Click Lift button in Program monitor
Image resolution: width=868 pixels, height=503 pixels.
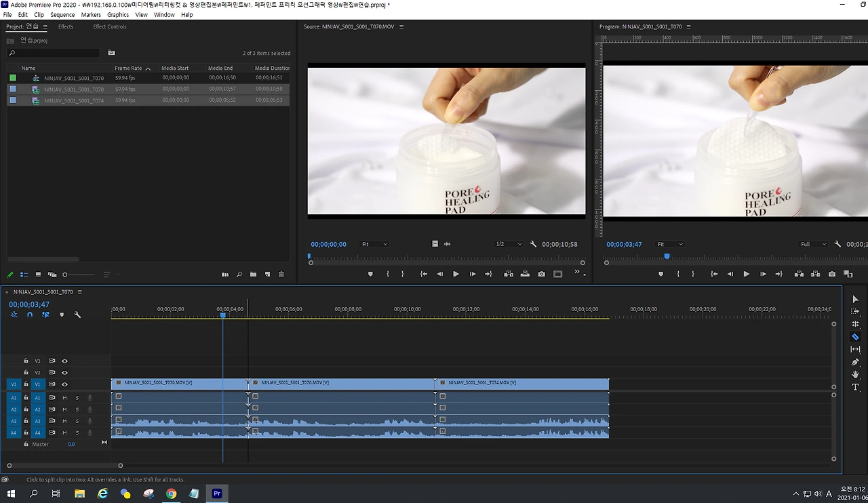tap(799, 274)
